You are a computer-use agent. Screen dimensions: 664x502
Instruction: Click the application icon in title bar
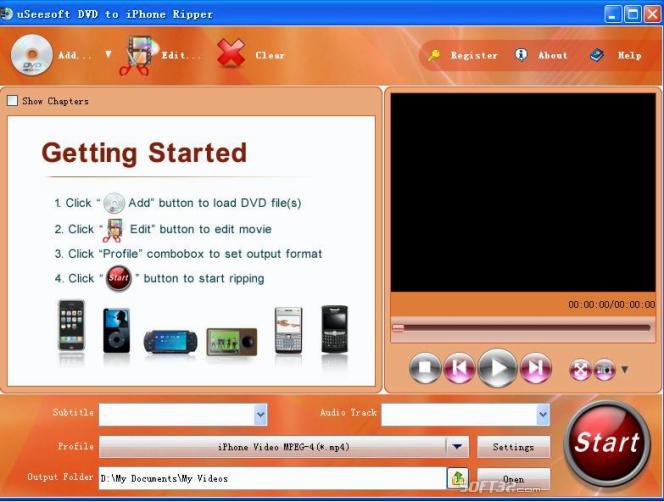coord(6,14)
